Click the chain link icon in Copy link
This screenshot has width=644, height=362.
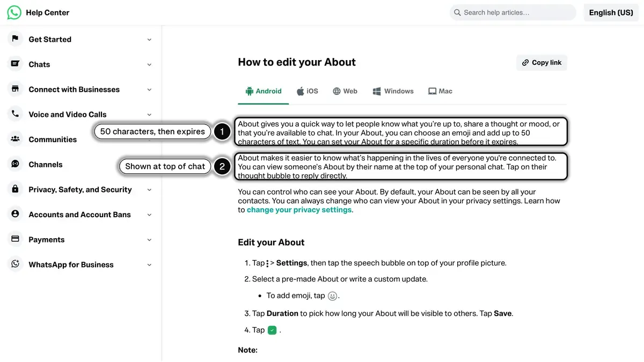point(525,63)
